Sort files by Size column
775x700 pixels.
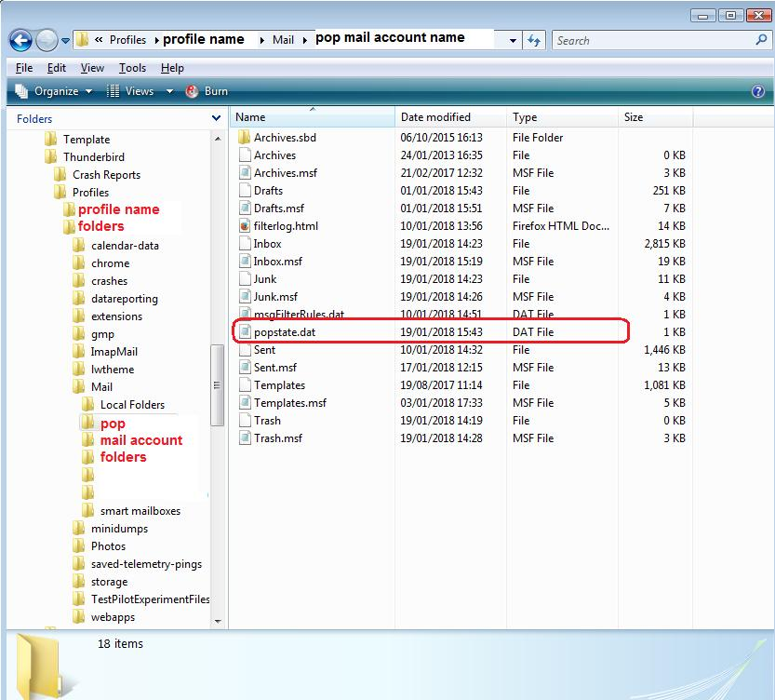point(634,117)
